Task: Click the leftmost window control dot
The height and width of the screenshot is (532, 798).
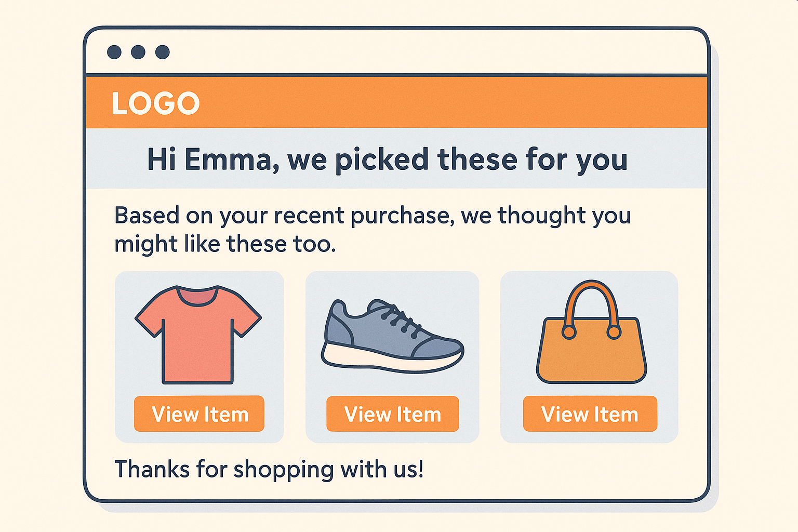Action: (x=114, y=52)
